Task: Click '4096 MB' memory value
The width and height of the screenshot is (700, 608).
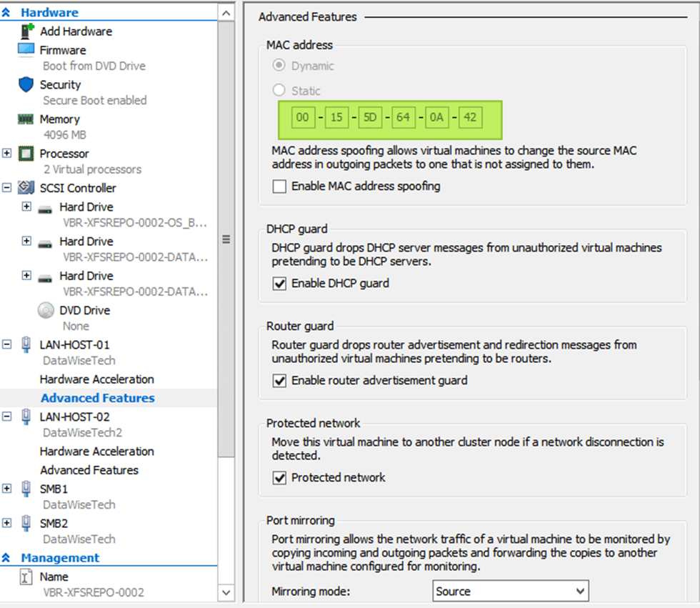Action: 65,135
